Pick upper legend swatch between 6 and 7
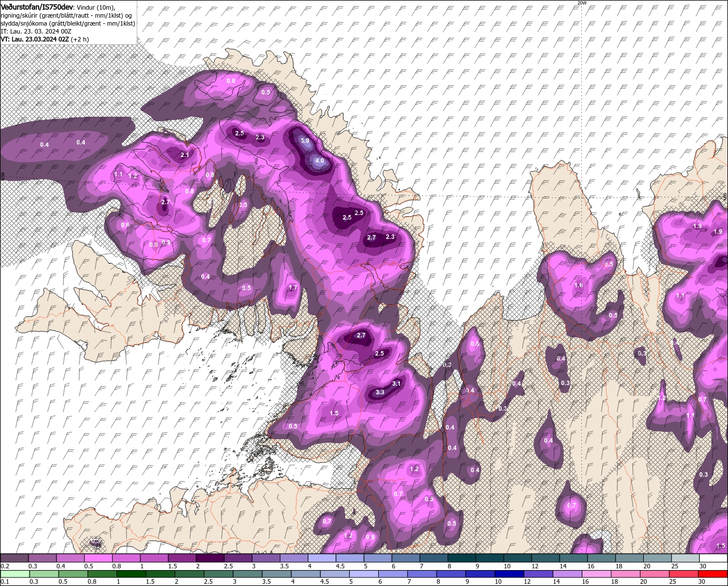The height and width of the screenshot is (586, 728). [406, 558]
